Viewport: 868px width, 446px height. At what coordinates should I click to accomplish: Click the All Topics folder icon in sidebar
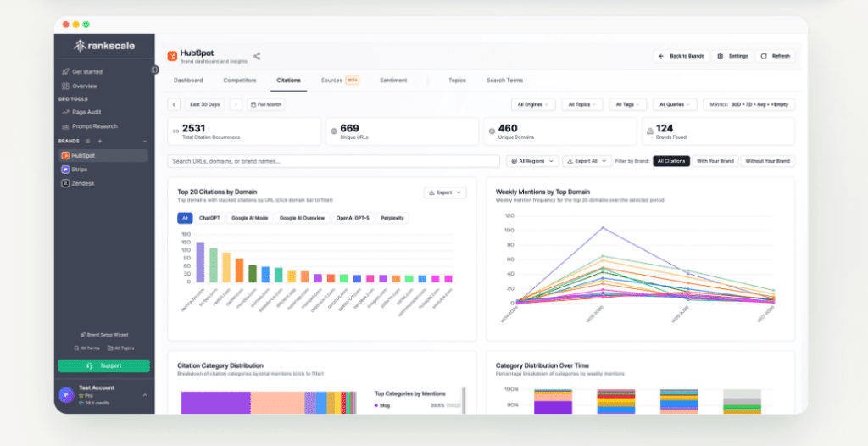coord(110,348)
